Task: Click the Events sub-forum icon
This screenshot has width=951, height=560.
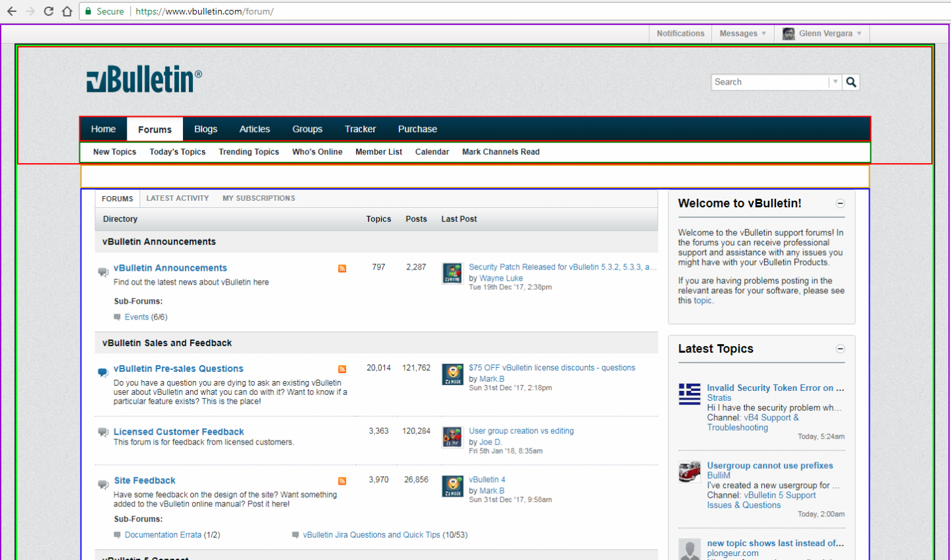Action: click(x=118, y=317)
